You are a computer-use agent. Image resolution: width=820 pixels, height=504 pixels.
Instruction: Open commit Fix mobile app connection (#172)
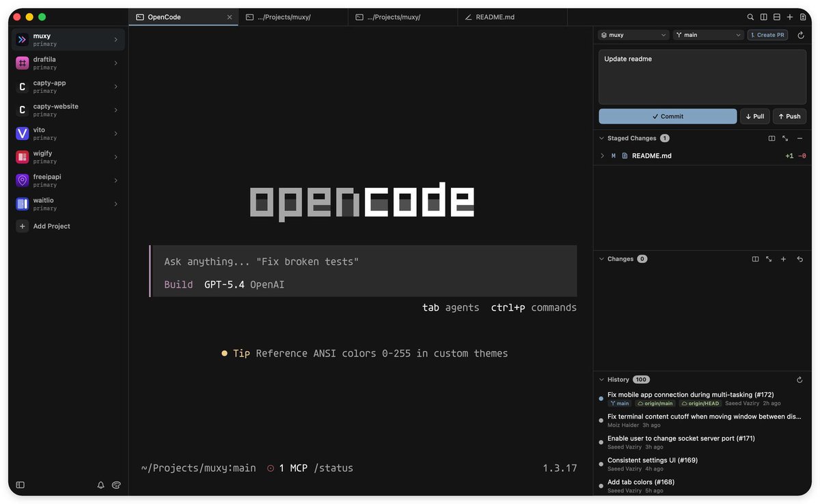(691, 395)
